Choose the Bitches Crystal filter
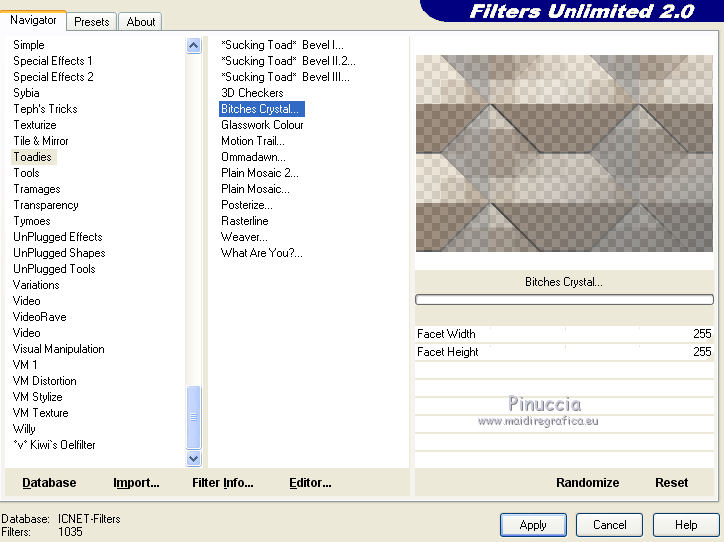Screen dimensions: 724x542 click(x=262, y=109)
